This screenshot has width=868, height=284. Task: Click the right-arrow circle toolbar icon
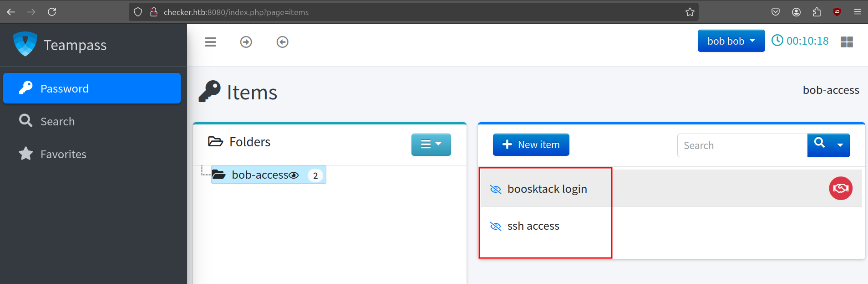point(246,42)
